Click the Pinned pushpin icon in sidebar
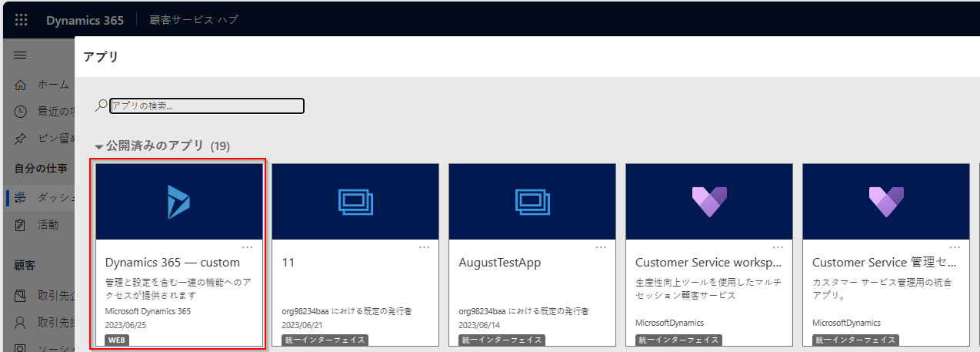Screen dimensions: 980x352 tap(21, 139)
